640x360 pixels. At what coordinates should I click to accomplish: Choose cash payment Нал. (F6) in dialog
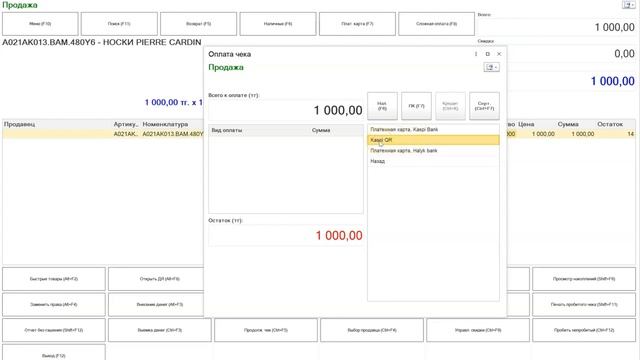[382, 106]
